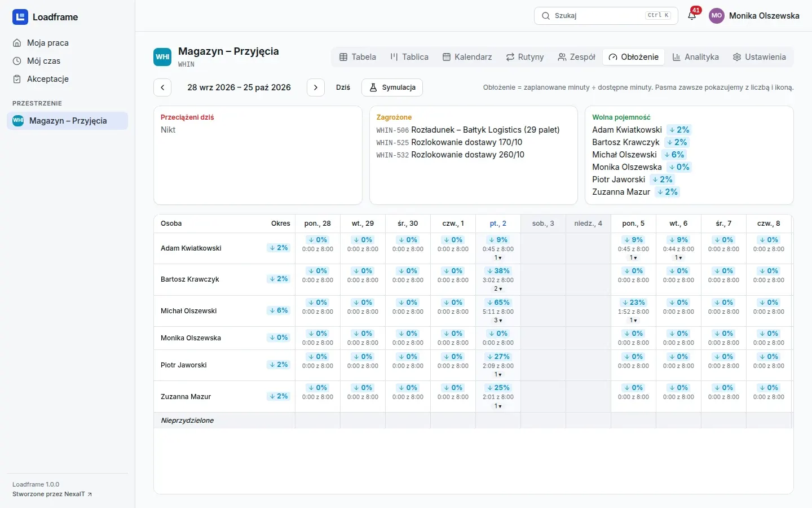Switch to the Rutyny tab
Screen dimensions: 812x508
tap(525, 57)
